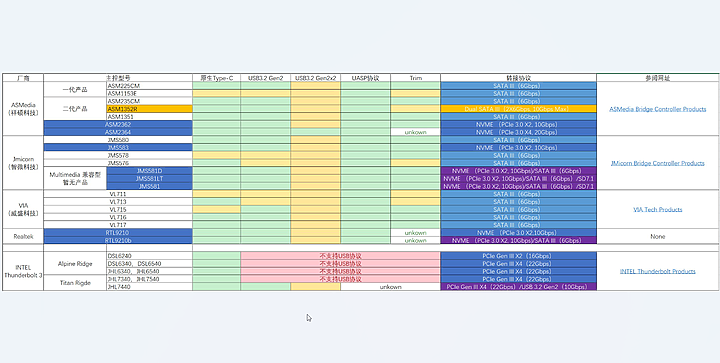Click the USB3.2 Gen2x2 column header

coord(315,78)
